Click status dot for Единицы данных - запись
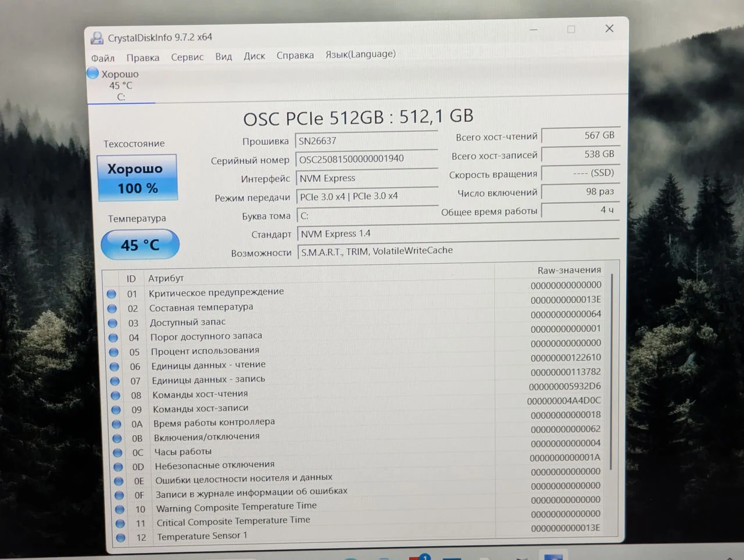Image resolution: width=744 pixels, height=560 pixels. coord(115,381)
